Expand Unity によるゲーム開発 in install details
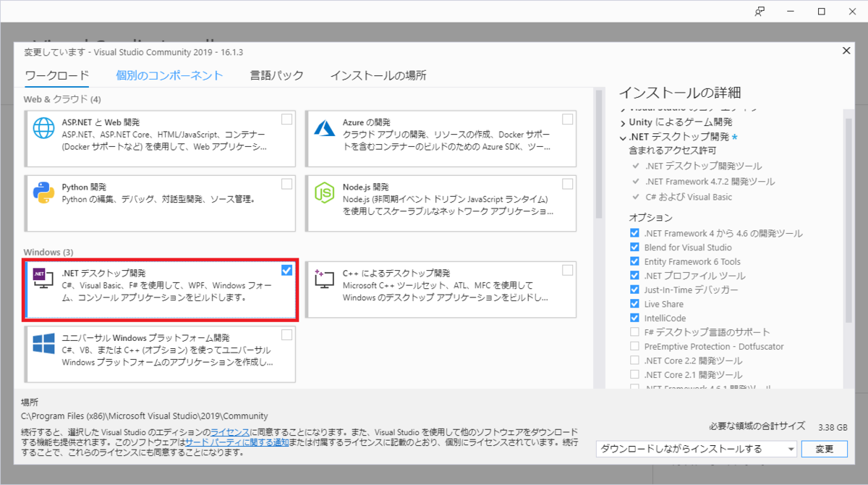Screen dimensions: 868x485 [x=622, y=122]
